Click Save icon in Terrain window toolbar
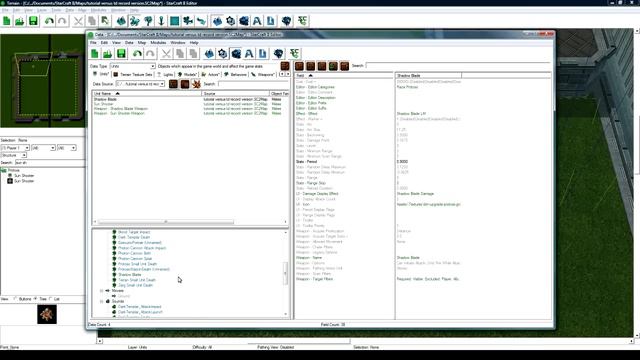The width and height of the screenshot is (640, 360). [x=33, y=21]
